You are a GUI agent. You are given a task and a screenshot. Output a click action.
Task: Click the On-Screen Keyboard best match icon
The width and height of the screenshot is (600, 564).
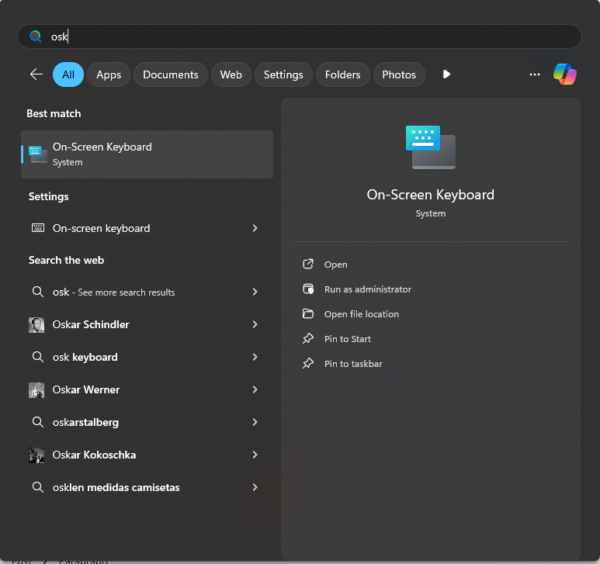(38, 154)
